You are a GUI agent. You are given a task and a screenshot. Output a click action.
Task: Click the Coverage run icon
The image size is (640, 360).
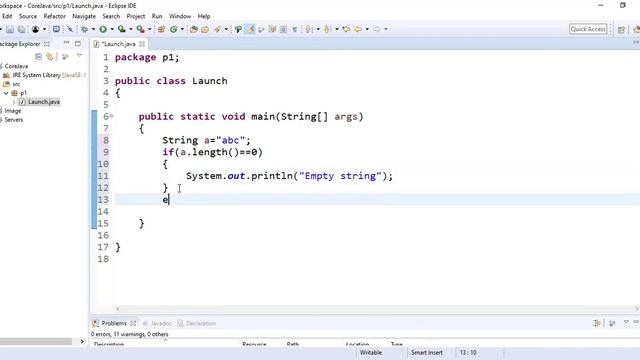tap(122, 29)
